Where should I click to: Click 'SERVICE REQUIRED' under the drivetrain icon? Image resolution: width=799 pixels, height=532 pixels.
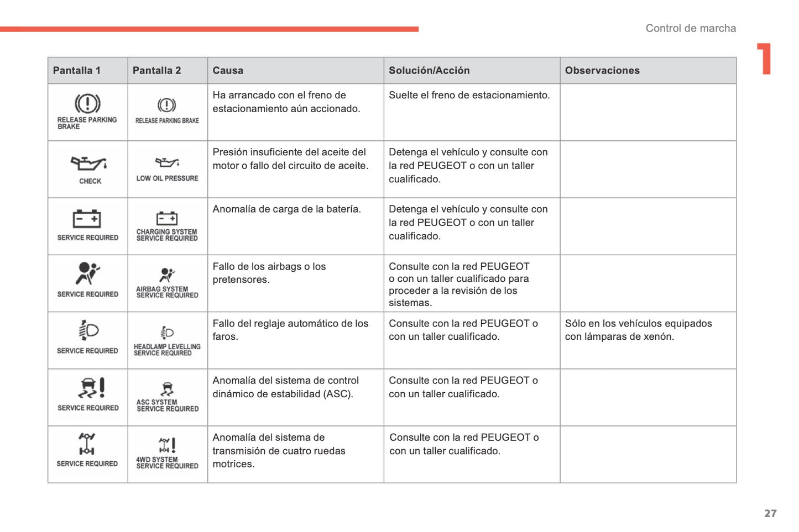pos(87,463)
